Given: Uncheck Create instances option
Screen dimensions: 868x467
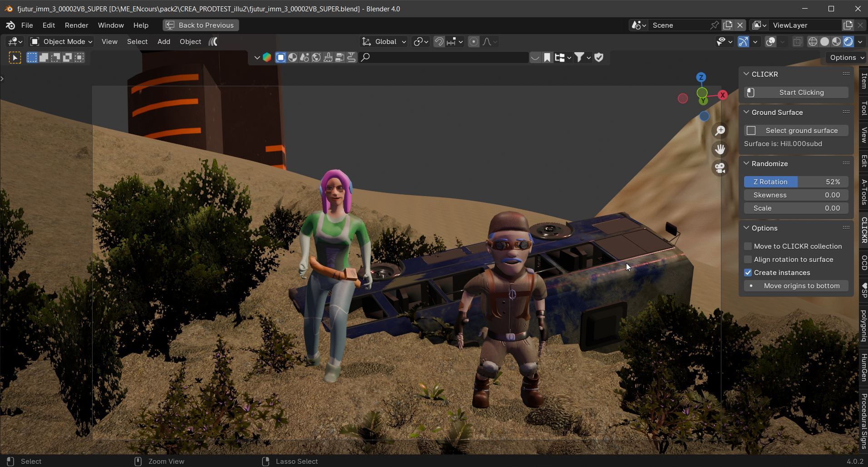Looking at the screenshot, I should [748, 273].
